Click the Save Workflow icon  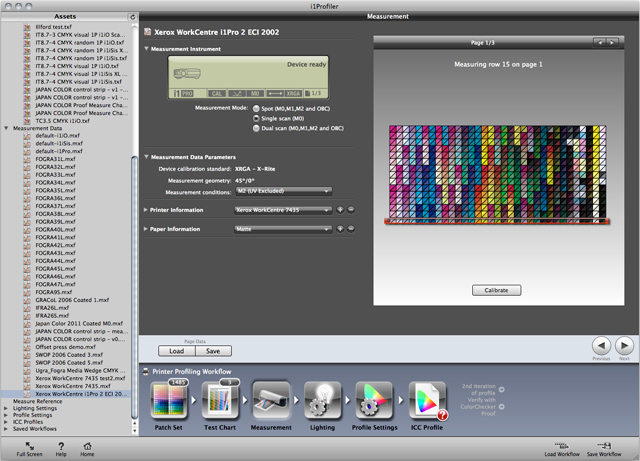(604, 446)
